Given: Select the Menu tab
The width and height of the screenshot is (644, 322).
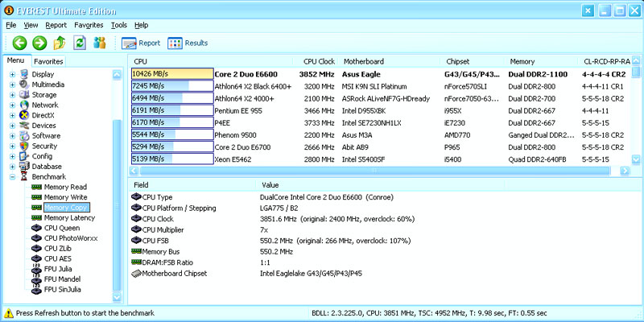Looking at the screenshot, I should [x=16, y=60].
